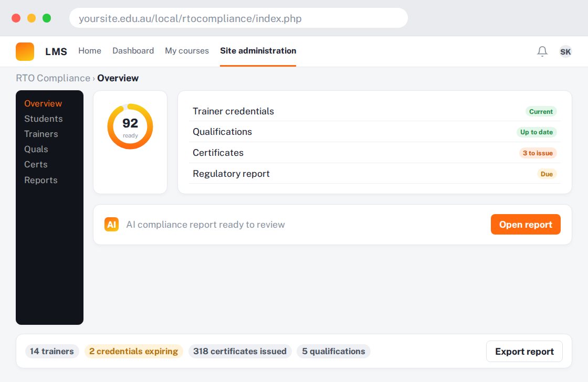Open Certs in the sidebar
Screen dimensions: 588x382
pos(36,165)
